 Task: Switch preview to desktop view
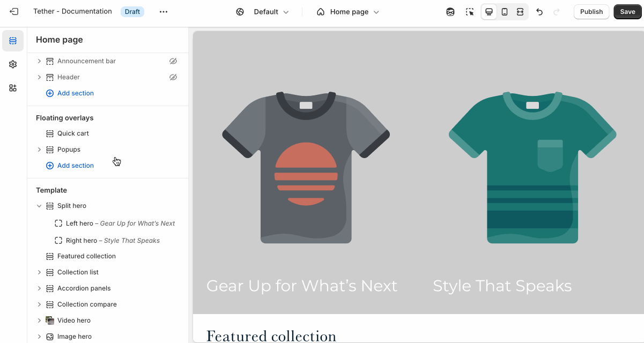point(489,12)
